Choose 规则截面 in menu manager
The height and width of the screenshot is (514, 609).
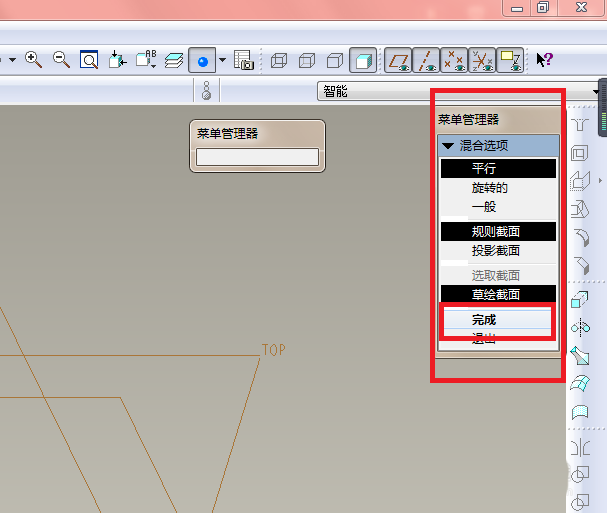[498, 232]
